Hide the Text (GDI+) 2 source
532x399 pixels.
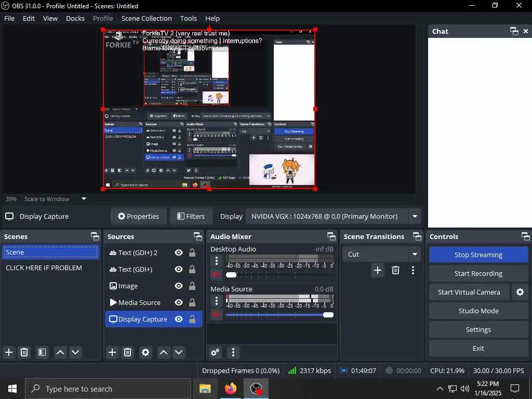point(179,253)
